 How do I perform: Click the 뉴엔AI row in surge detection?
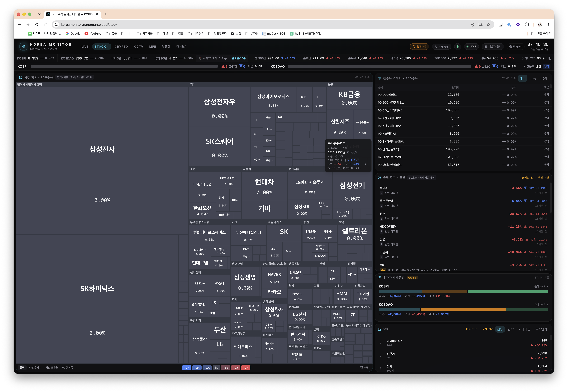[463, 190]
